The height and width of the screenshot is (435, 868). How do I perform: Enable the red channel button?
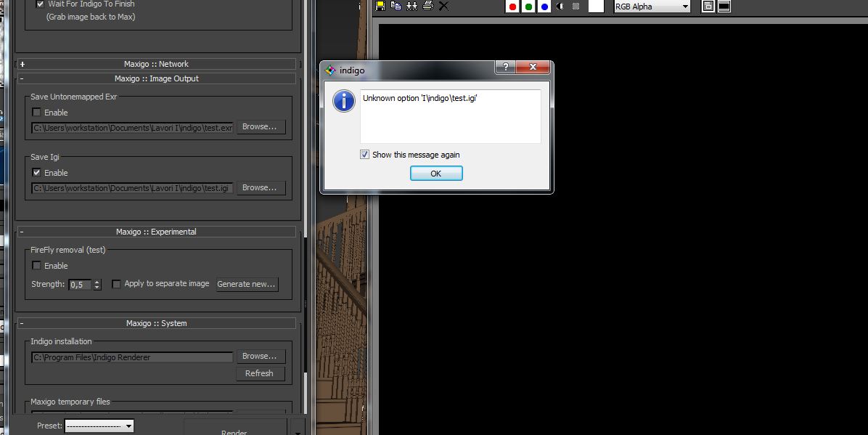coord(512,7)
